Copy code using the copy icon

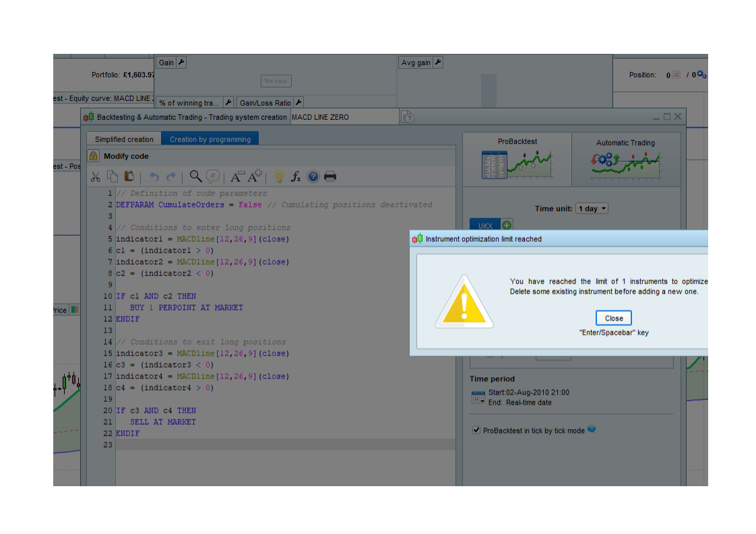pos(113,176)
